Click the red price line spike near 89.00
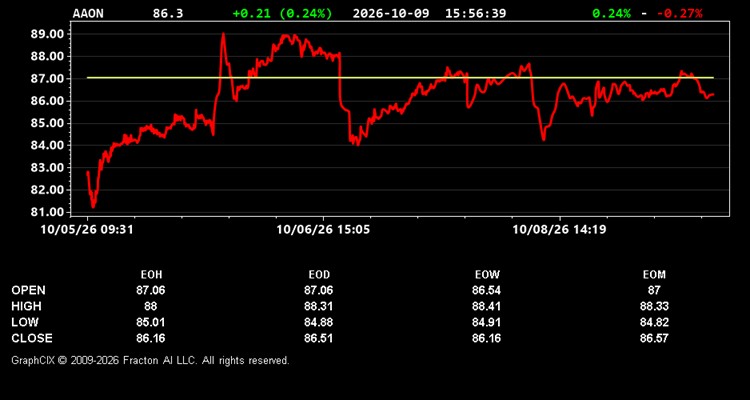This screenshot has width=750, height=400. (x=223, y=36)
